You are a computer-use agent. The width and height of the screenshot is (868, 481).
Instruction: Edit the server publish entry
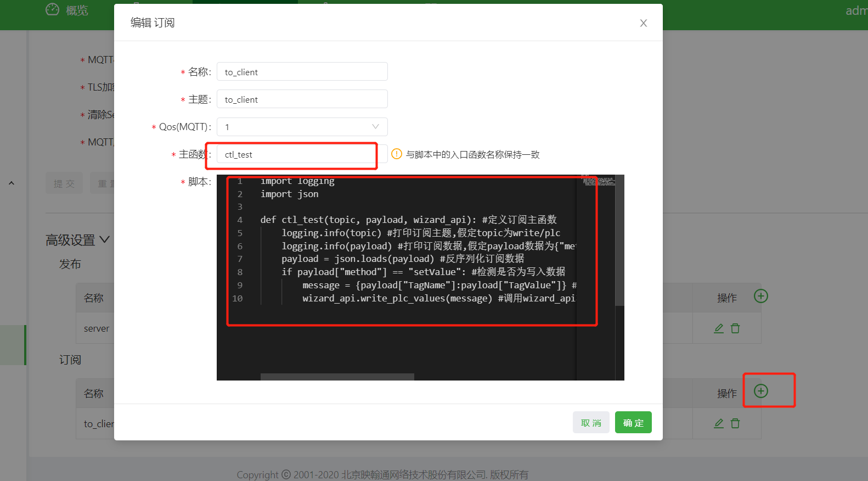(718, 328)
